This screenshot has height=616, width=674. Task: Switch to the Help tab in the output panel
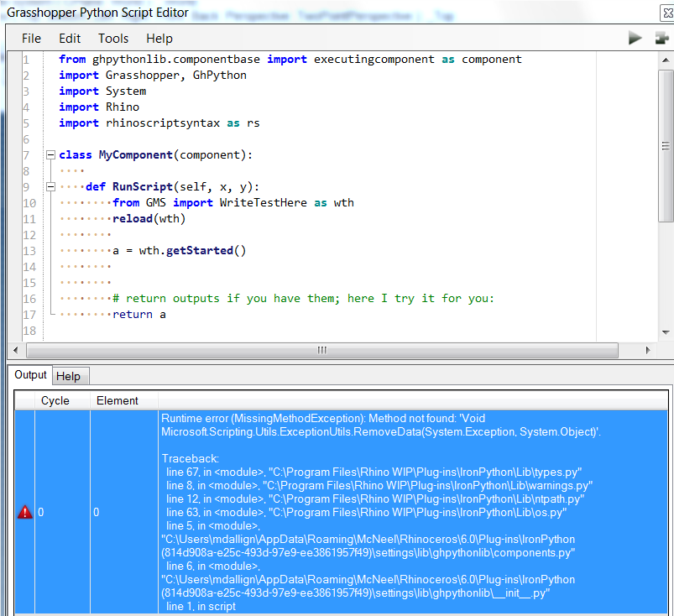pyautogui.click(x=71, y=375)
